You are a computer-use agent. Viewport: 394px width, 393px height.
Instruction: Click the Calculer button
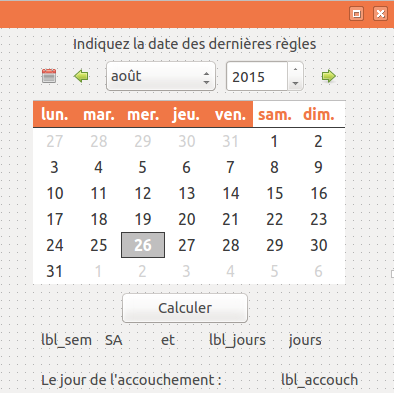185,308
